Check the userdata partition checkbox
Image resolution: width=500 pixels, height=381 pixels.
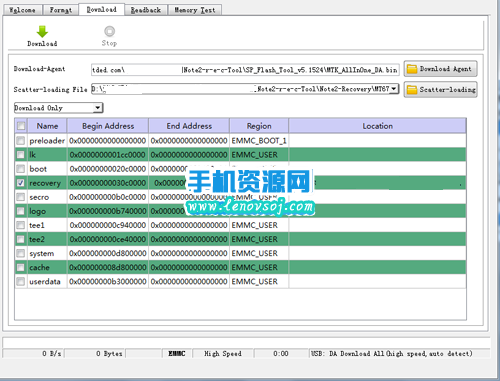pyautogui.click(x=21, y=282)
